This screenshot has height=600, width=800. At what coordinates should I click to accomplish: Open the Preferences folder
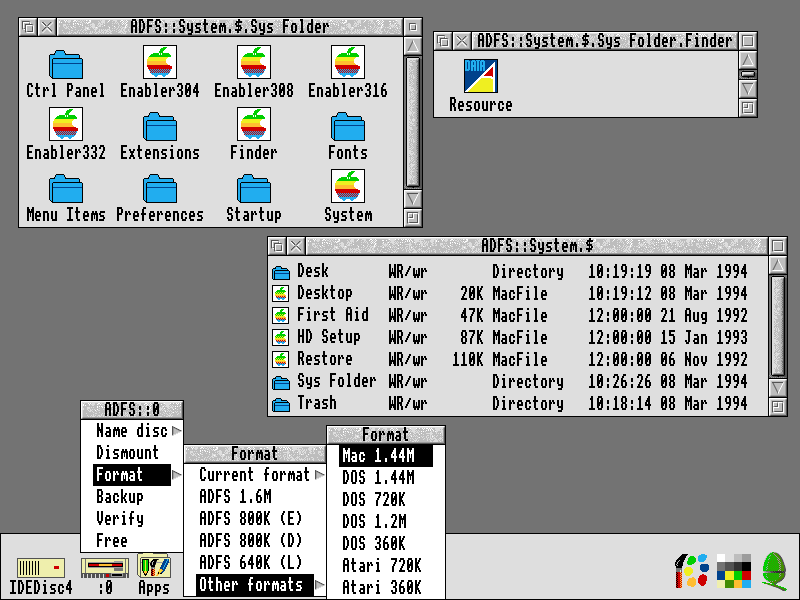pos(159,191)
